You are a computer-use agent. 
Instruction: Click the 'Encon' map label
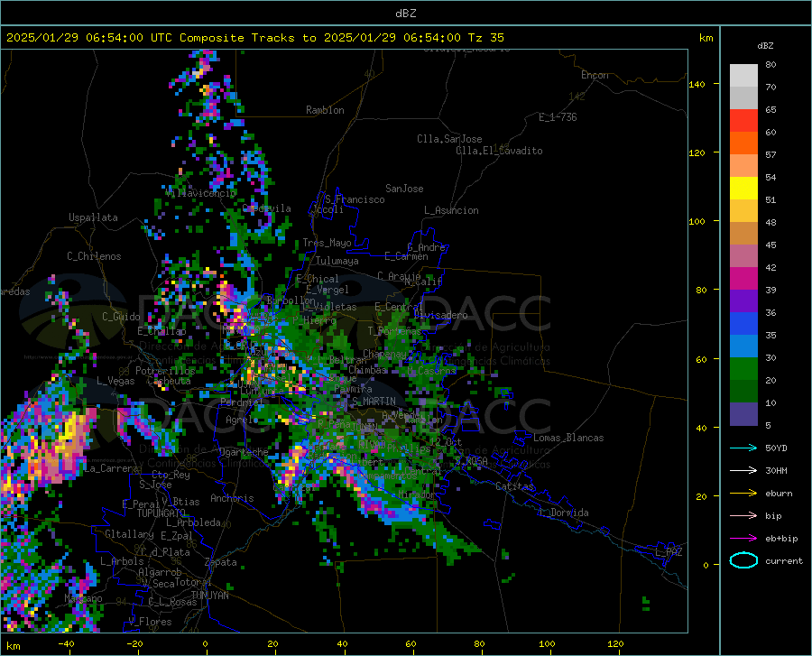tap(595, 75)
